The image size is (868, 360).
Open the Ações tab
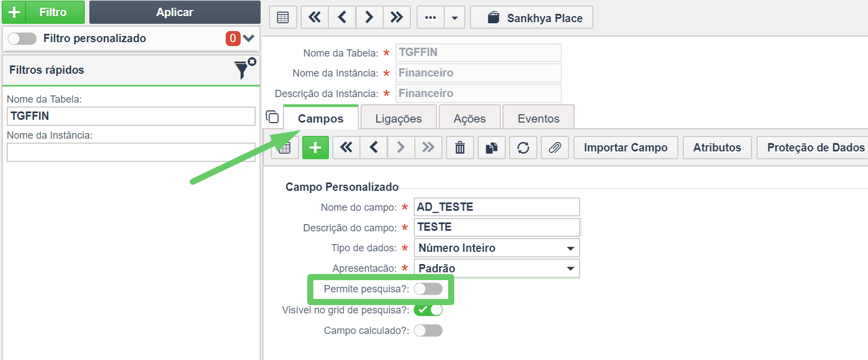(x=470, y=118)
